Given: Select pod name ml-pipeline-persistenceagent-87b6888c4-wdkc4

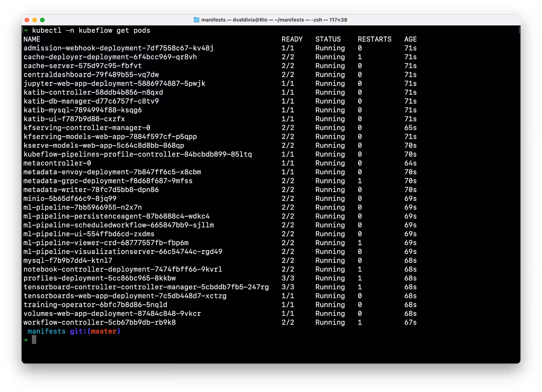Looking at the screenshot, I should (x=117, y=216).
